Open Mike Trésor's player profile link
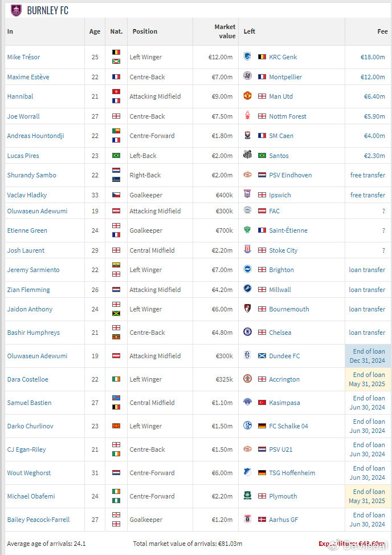This screenshot has width=392, height=555. tap(23, 57)
